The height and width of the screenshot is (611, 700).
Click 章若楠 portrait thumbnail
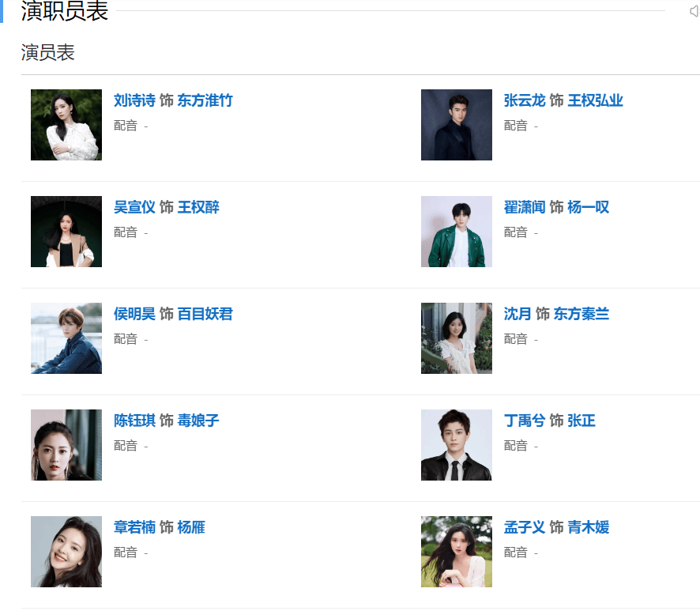(66, 552)
